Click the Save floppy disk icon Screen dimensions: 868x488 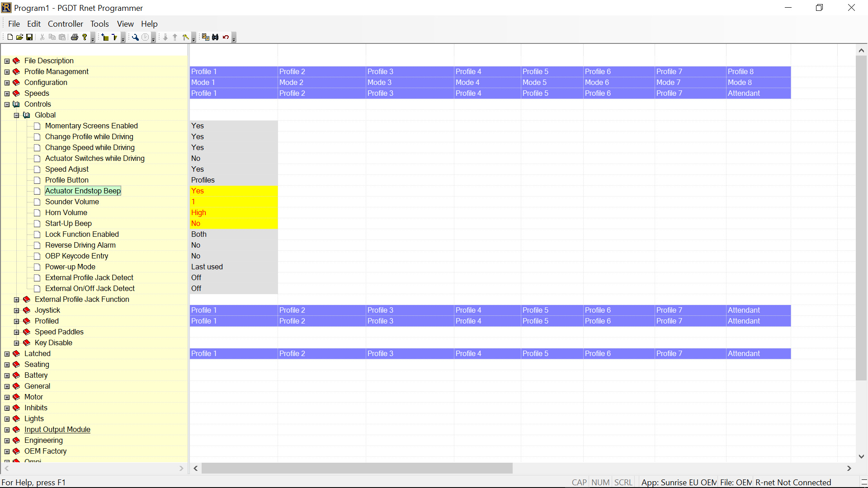29,37
